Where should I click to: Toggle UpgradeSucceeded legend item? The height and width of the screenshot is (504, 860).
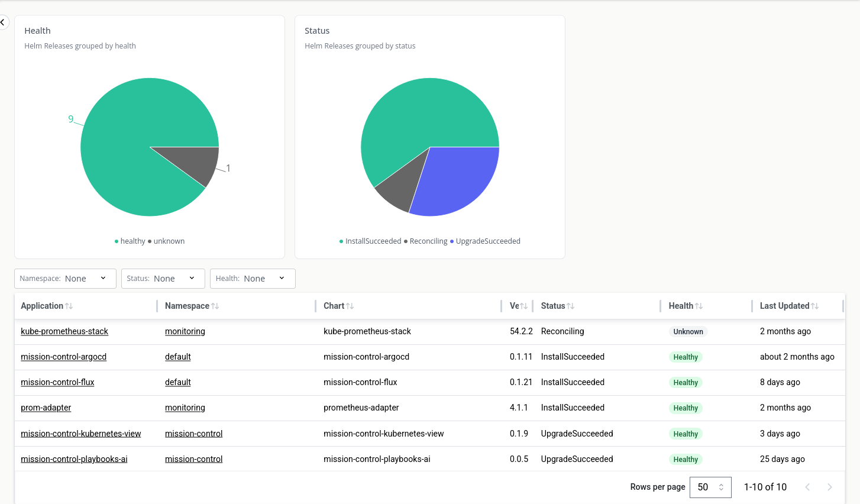(x=487, y=241)
